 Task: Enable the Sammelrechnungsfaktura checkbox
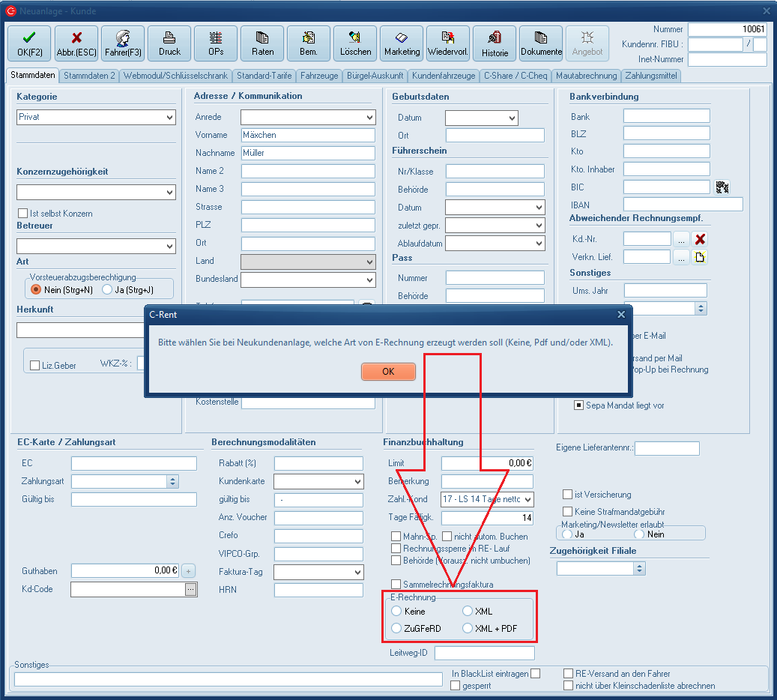coord(396,584)
